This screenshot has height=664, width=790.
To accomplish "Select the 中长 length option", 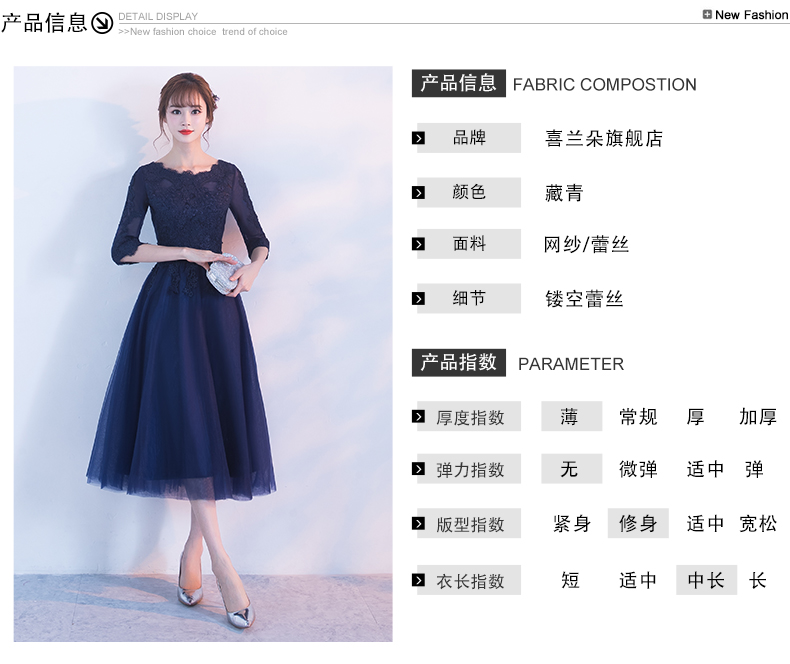I will 706,580.
